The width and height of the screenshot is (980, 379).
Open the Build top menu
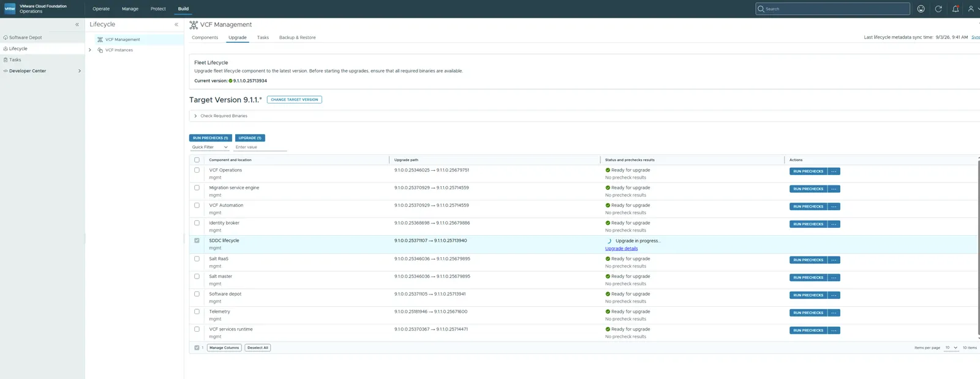pos(183,9)
